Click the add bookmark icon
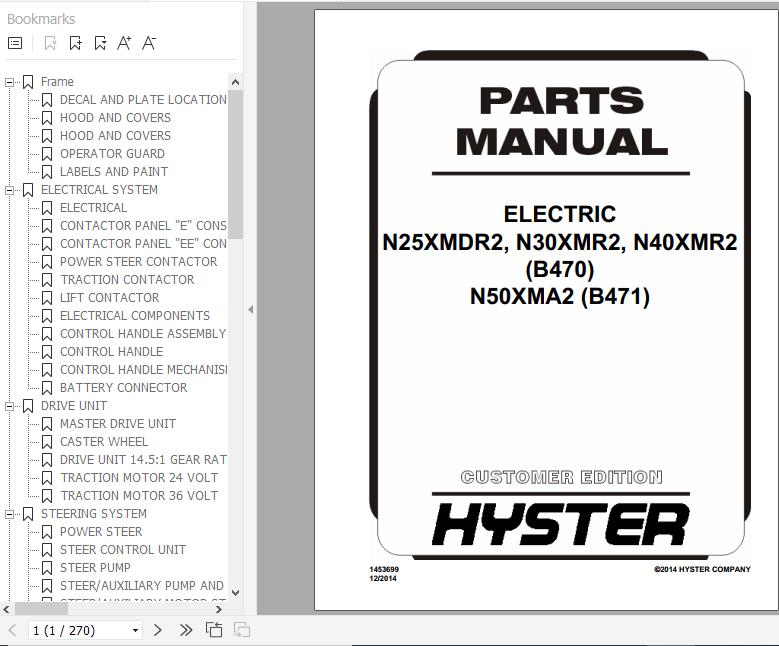Screen dimensions: 779x646 76,43
